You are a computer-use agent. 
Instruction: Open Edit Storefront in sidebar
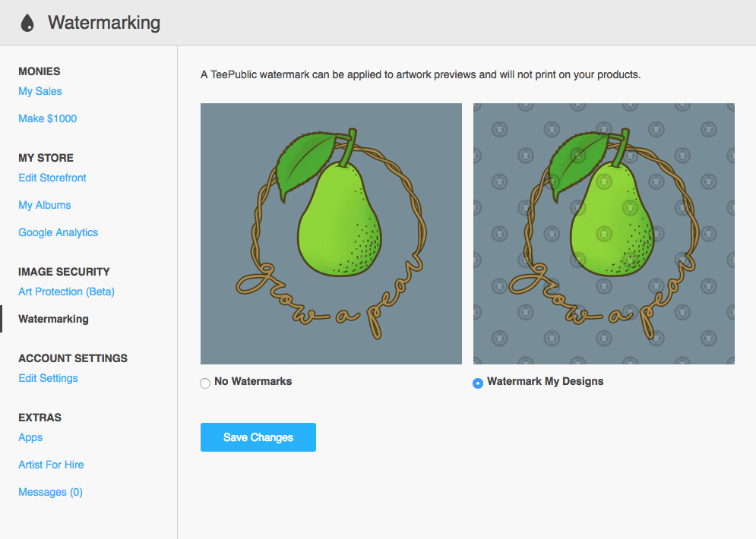click(x=52, y=178)
